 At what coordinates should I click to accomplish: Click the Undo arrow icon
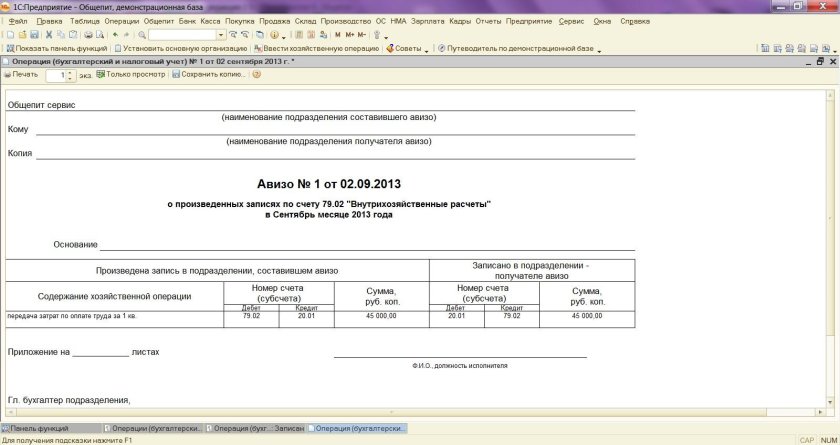click(115, 35)
